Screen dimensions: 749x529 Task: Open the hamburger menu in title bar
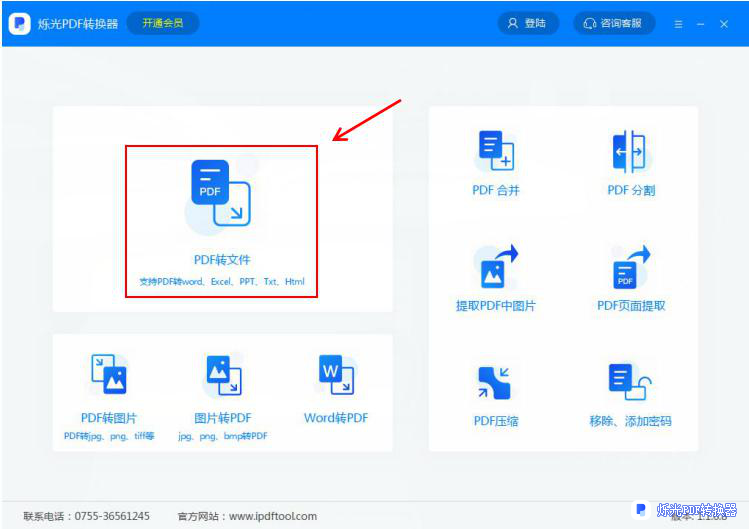679,24
